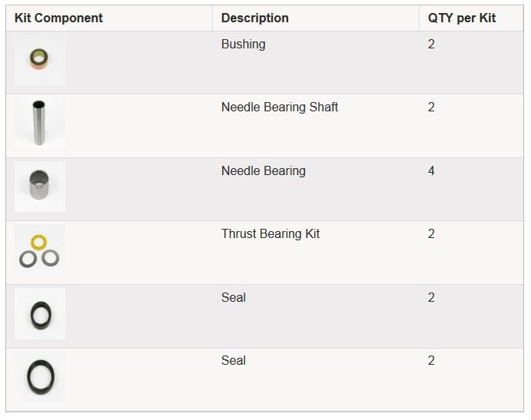The image size is (531, 420).
Task: Click the Bushing component thumbnail
Action: coord(40,60)
